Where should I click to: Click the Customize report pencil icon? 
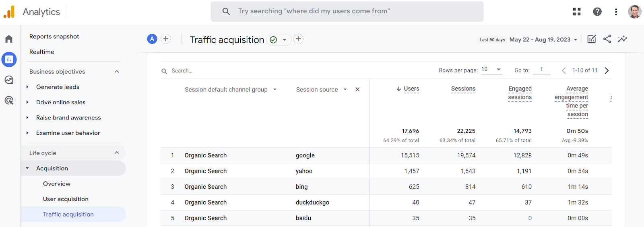(x=591, y=39)
